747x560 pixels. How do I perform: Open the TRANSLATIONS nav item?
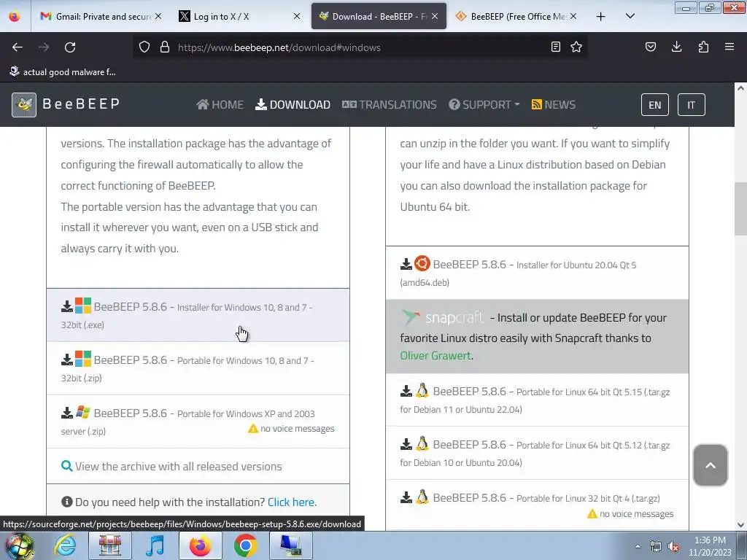tap(390, 105)
